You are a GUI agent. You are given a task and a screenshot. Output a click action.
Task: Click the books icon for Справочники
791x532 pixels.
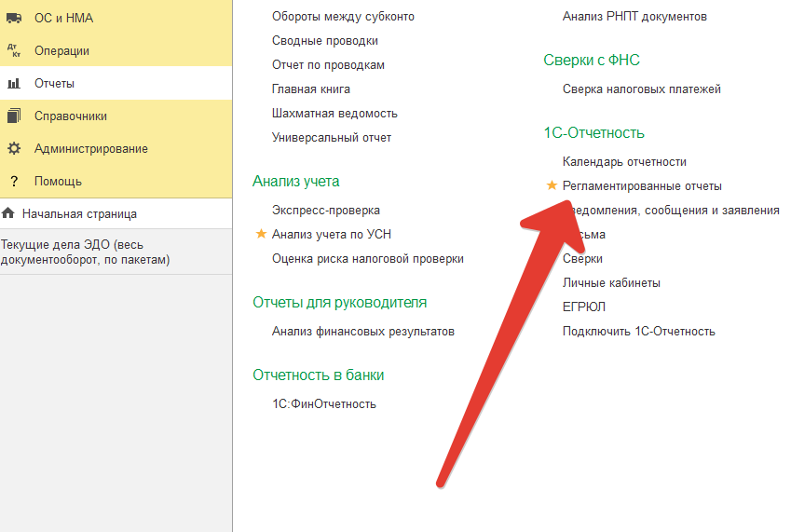point(14,116)
